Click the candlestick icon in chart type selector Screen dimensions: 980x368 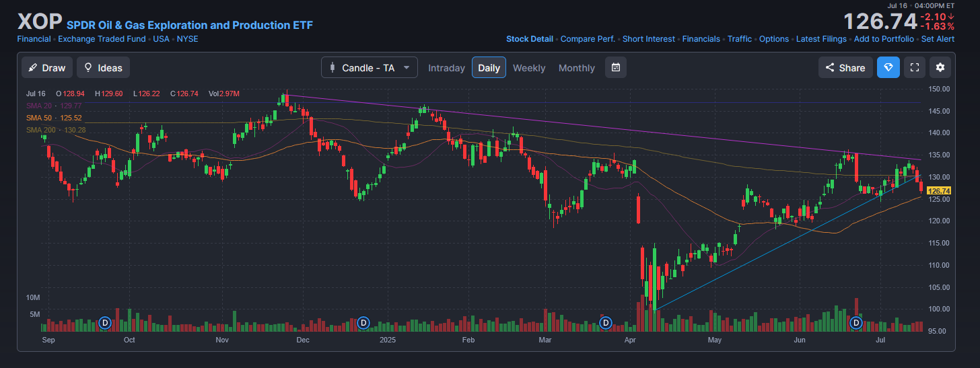(x=332, y=67)
